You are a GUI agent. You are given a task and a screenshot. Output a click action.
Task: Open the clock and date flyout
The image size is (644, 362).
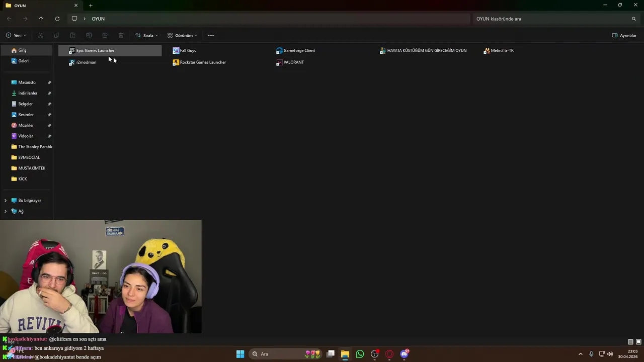(628, 354)
